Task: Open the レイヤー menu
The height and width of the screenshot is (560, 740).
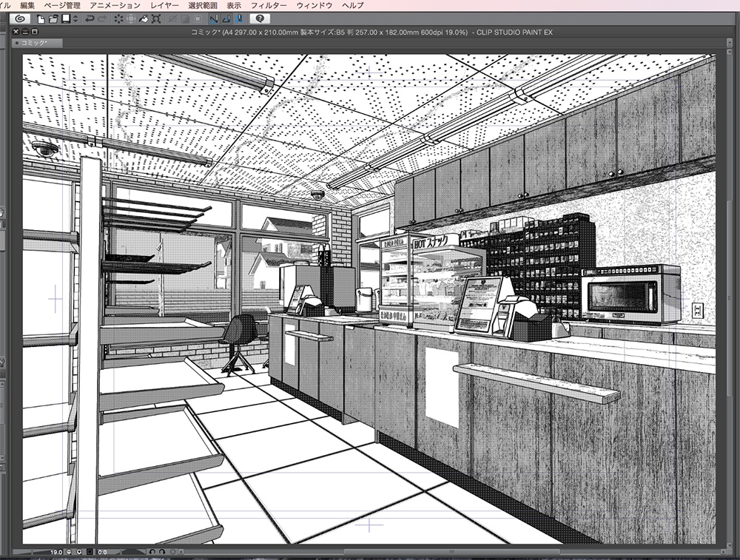Action: coord(164,5)
